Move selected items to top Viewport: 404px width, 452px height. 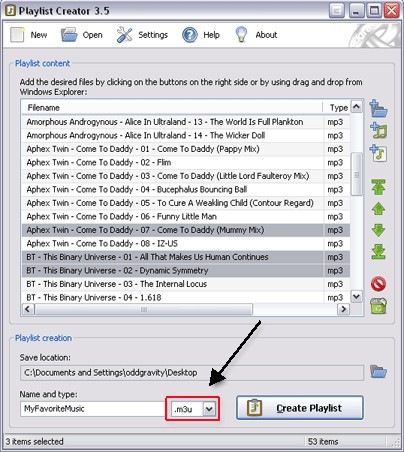[378, 187]
